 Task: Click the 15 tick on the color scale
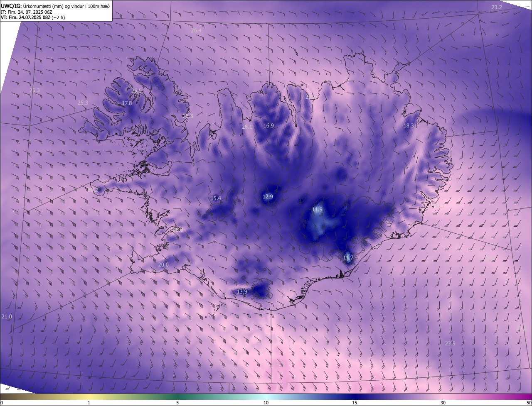355,403
